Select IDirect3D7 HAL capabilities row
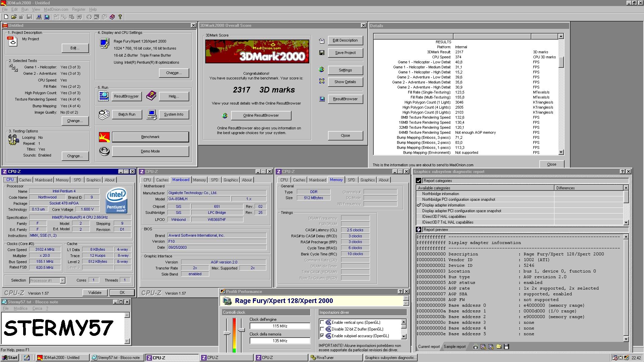Viewport: 644px width, 362px height. (485, 217)
